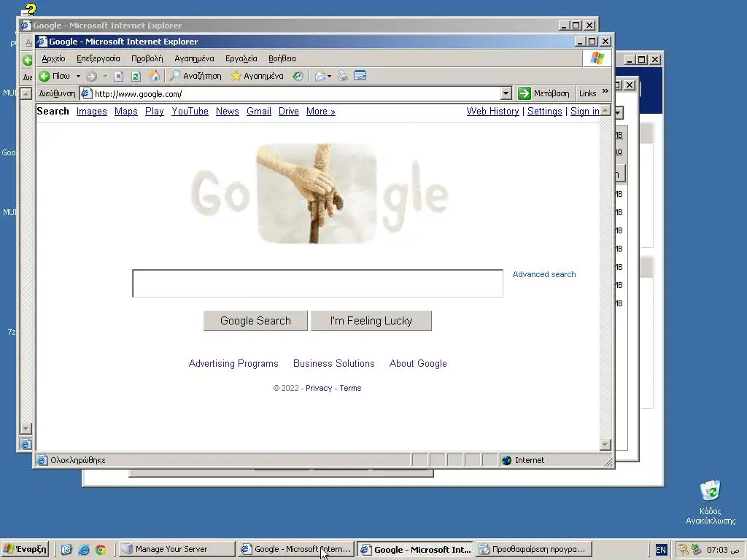Viewport: 747px width, 560px height.
Task: Click the page scrollbar up arrow
Action: click(605, 111)
